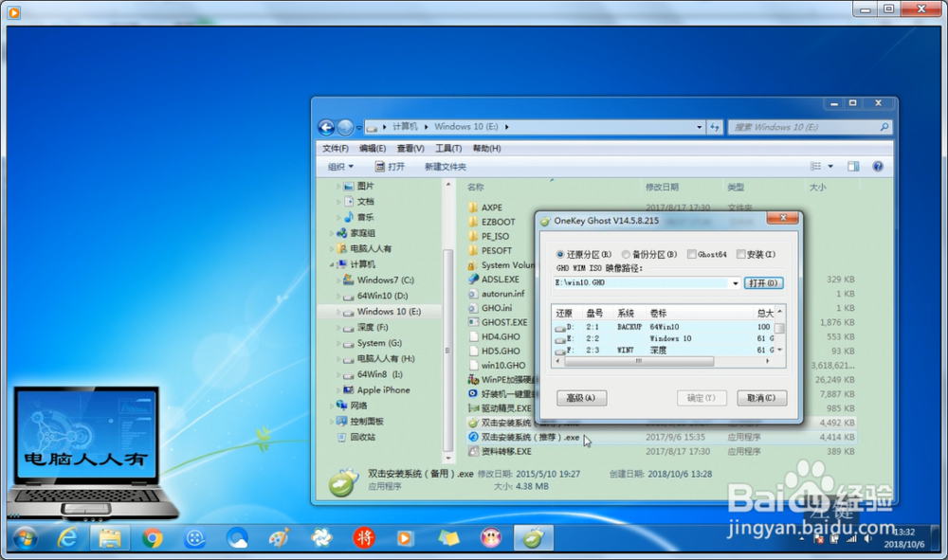948x560 pixels.
Task: Select Apple iPhone in navigation pane
Action: click(383, 389)
